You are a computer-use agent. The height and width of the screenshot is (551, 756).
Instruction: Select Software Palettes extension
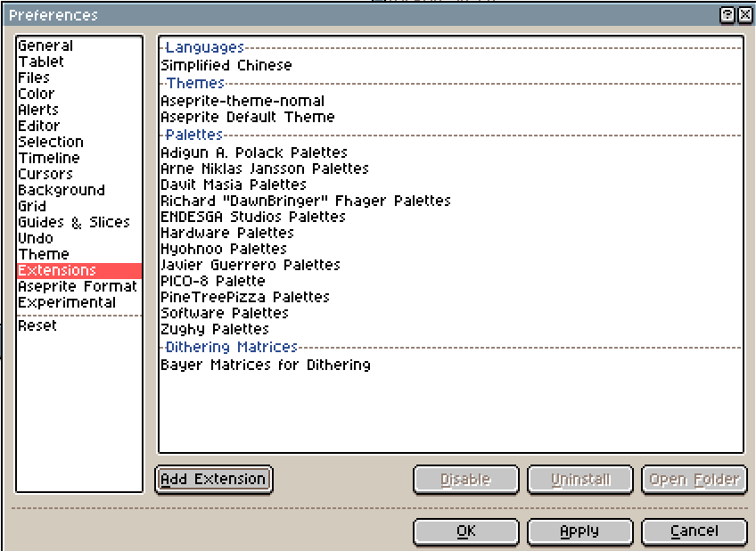pyautogui.click(x=451, y=313)
